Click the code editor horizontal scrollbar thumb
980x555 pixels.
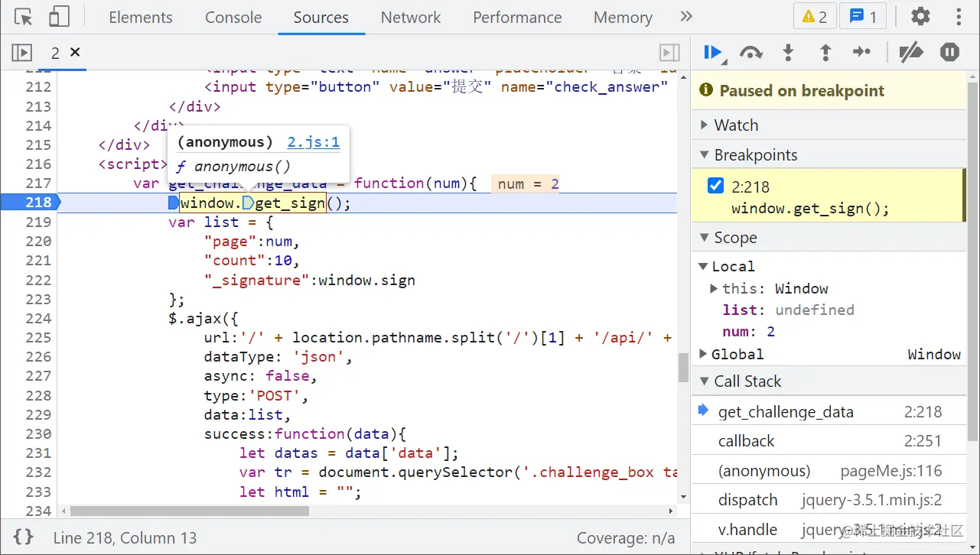(x=189, y=511)
